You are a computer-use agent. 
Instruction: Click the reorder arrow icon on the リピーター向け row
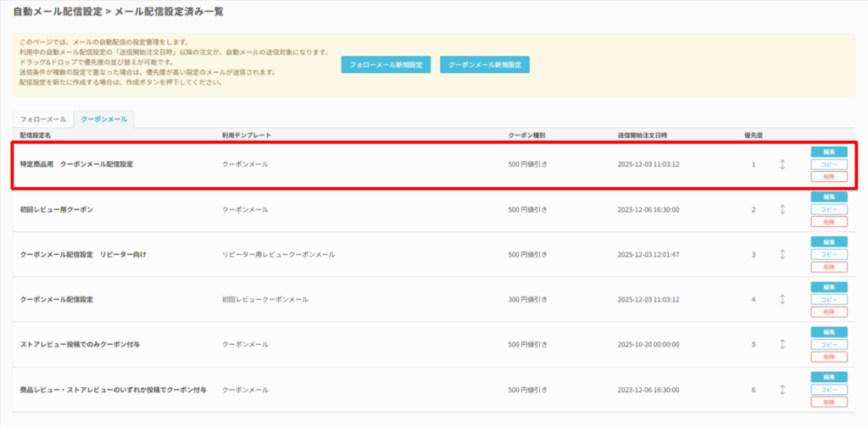(782, 254)
